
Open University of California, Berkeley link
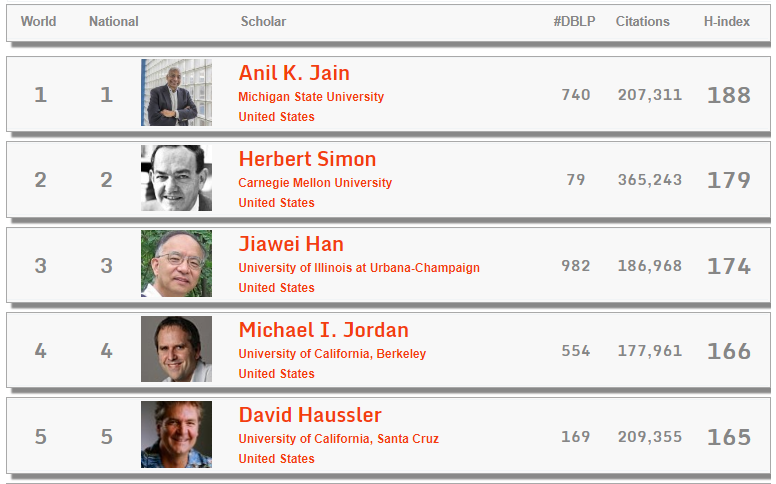pos(332,354)
